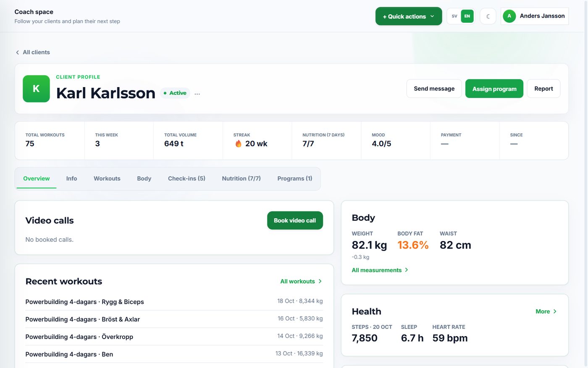
Task: Click the arrow beside All measurements
Action: coord(406,270)
